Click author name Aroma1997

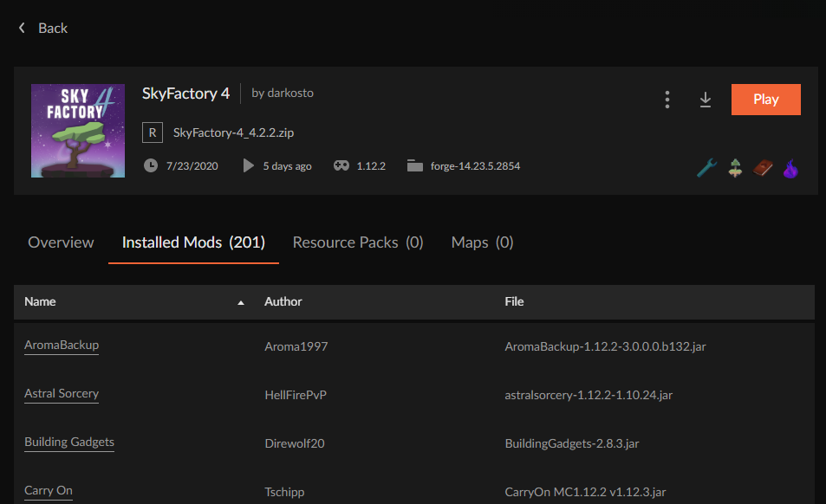296,346
